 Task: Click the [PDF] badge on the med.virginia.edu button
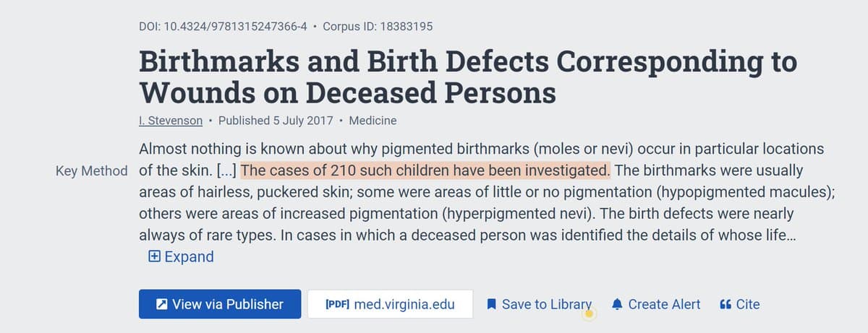(338, 304)
